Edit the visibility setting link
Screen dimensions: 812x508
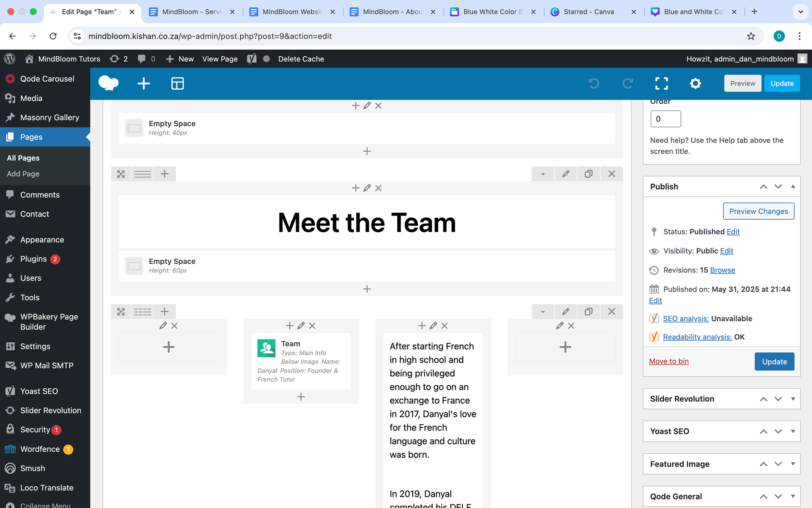click(727, 251)
